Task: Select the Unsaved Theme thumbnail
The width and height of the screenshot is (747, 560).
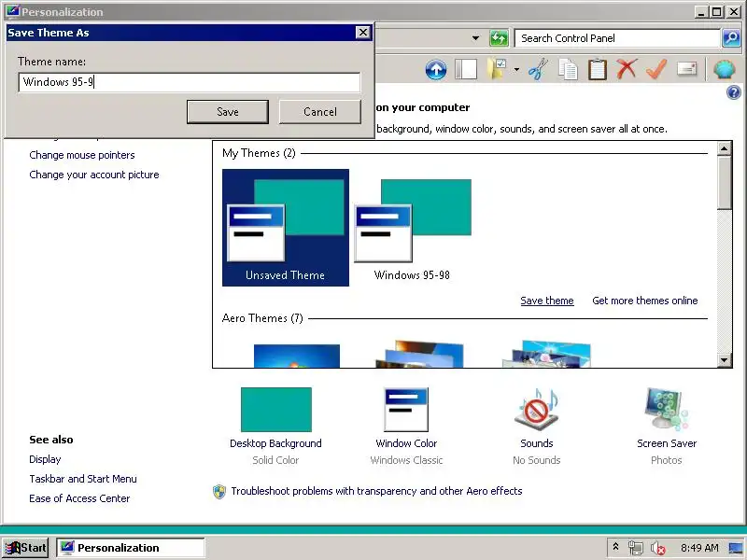Action: pos(286,228)
